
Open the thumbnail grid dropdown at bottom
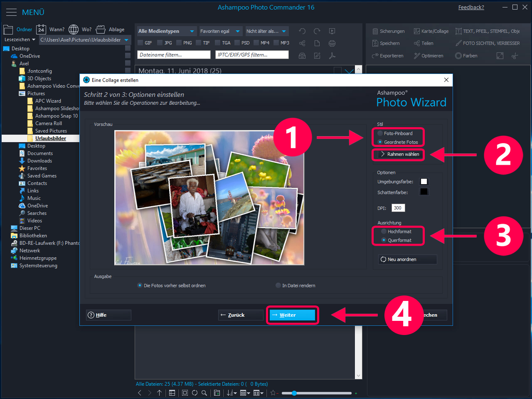258,393
